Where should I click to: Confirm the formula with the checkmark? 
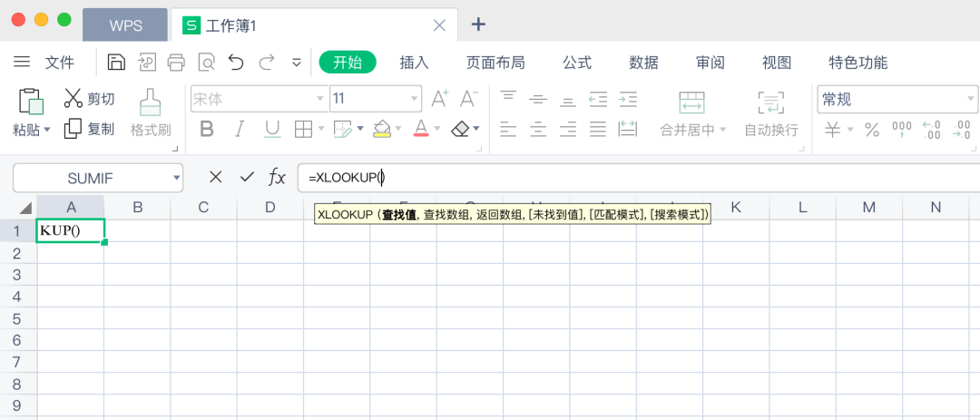[x=248, y=178]
